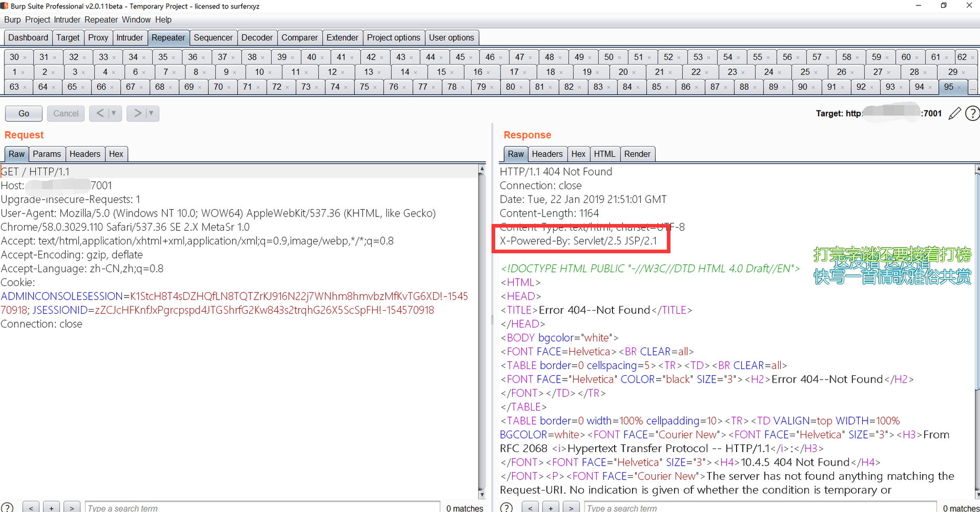Open the Repeater menu in menu bar
This screenshot has height=512, width=980.
coord(101,20)
